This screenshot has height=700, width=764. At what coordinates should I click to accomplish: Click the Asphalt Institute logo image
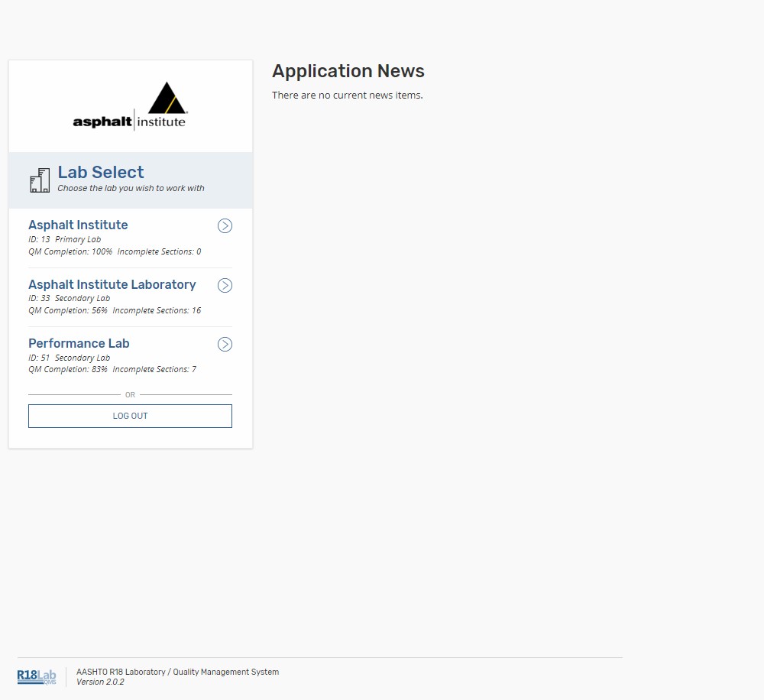pos(130,107)
